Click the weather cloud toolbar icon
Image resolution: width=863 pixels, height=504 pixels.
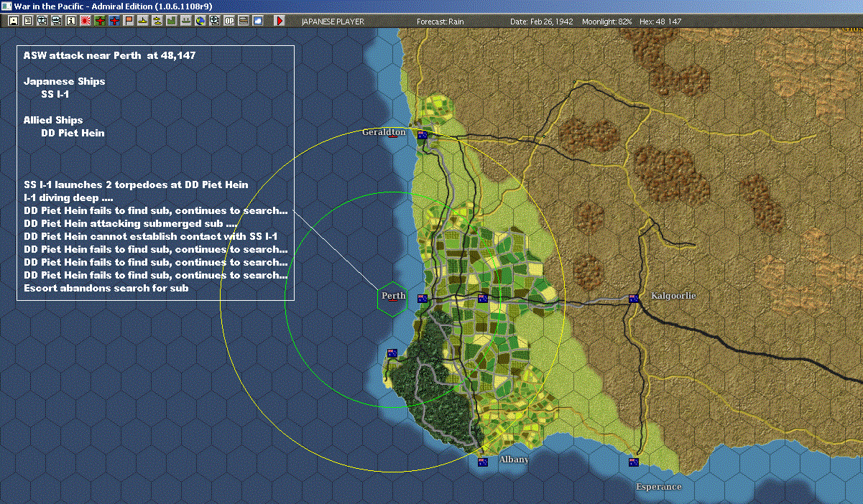click(x=258, y=21)
